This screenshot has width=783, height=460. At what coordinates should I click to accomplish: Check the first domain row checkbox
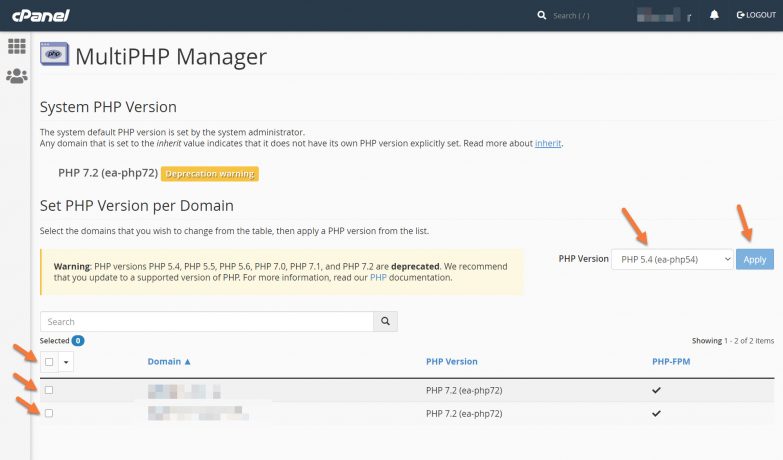[x=49, y=390]
